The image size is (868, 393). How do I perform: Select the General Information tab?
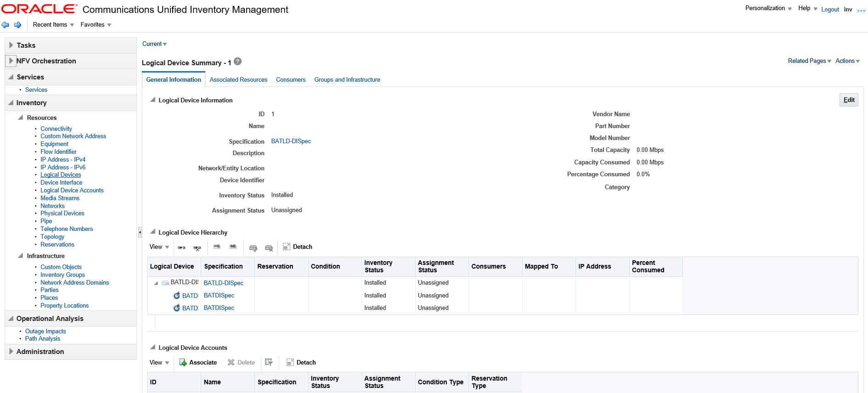174,80
